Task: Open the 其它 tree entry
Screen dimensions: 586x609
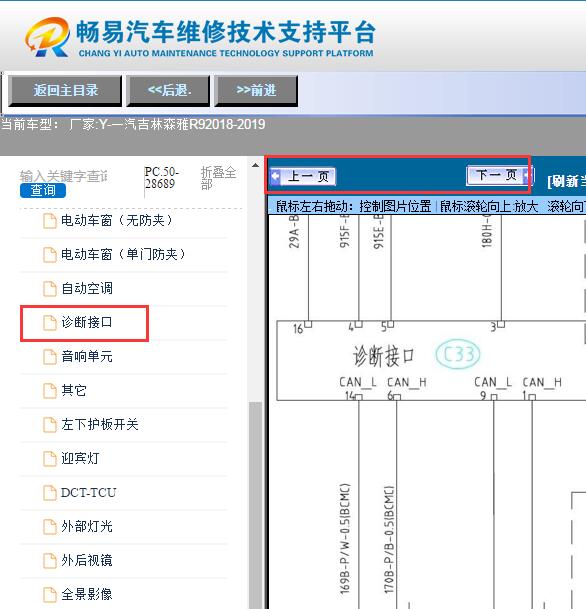Action: 74,390
